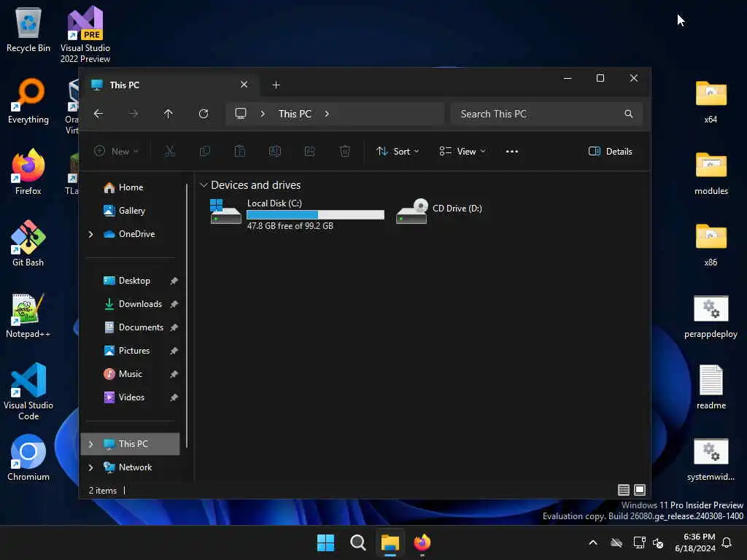Click the search magnifier in Explorer
Screen dimensions: 747x560
pyautogui.click(x=629, y=114)
